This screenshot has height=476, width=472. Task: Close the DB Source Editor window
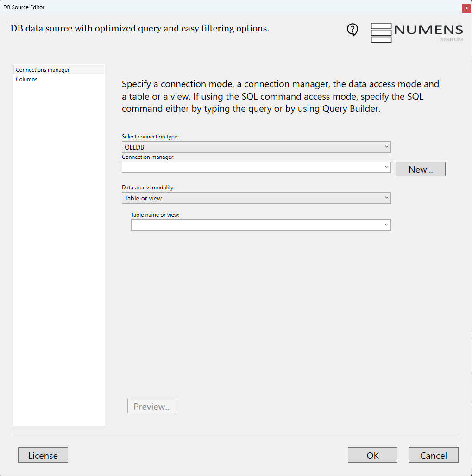pyautogui.click(x=466, y=8)
